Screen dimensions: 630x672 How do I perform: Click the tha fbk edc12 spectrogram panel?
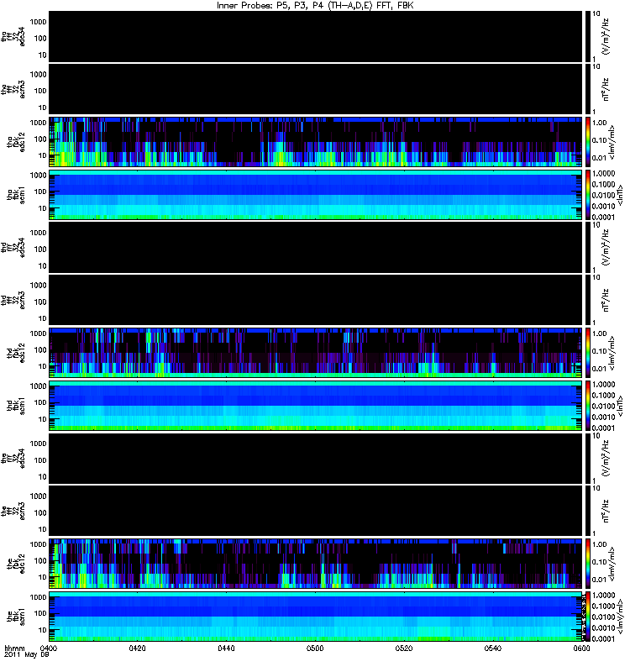(x=316, y=142)
